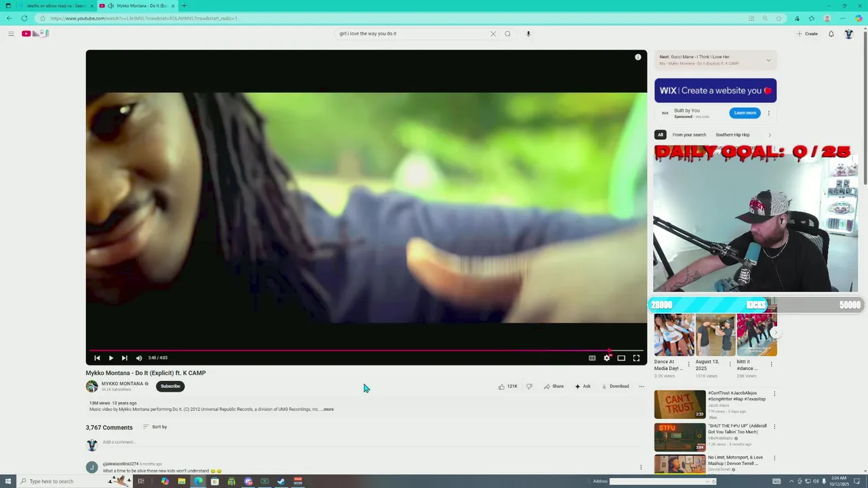Open options for jalexiacollins3274 comment

coord(641,467)
